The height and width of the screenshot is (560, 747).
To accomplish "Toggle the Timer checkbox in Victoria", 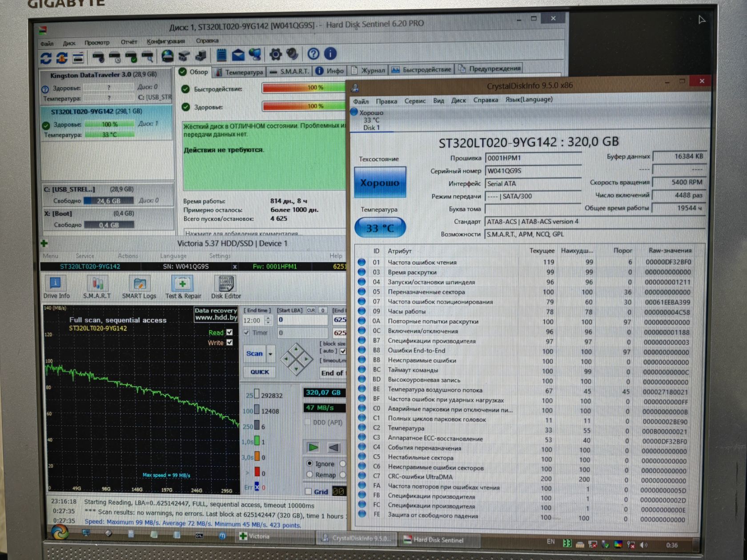I will (246, 332).
